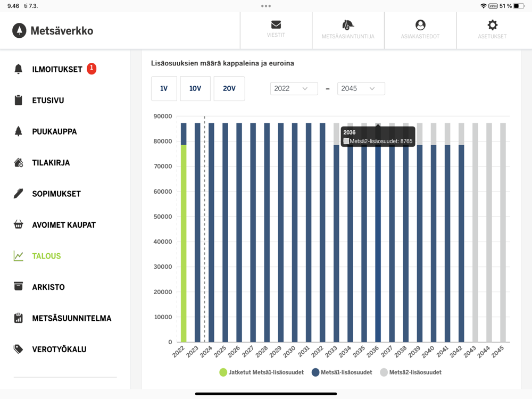Click the Avoimet kaupat basket icon
This screenshot has height=399, width=532.
tap(18, 225)
